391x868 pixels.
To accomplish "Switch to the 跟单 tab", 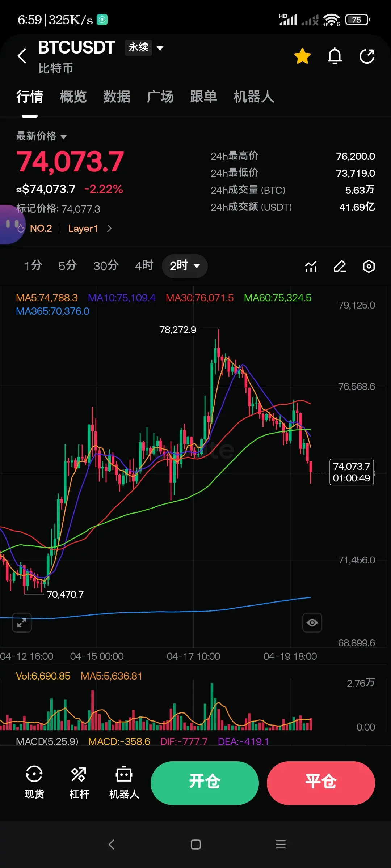I will pyautogui.click(x=203, y=97).
